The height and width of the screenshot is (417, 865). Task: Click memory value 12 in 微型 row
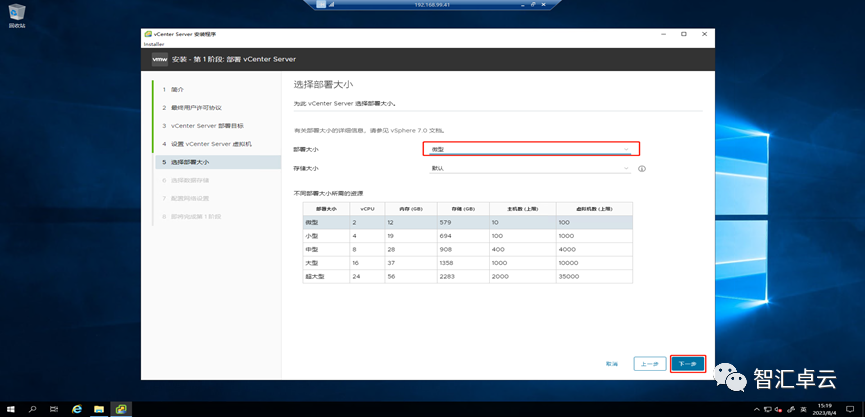click(391, 222)
